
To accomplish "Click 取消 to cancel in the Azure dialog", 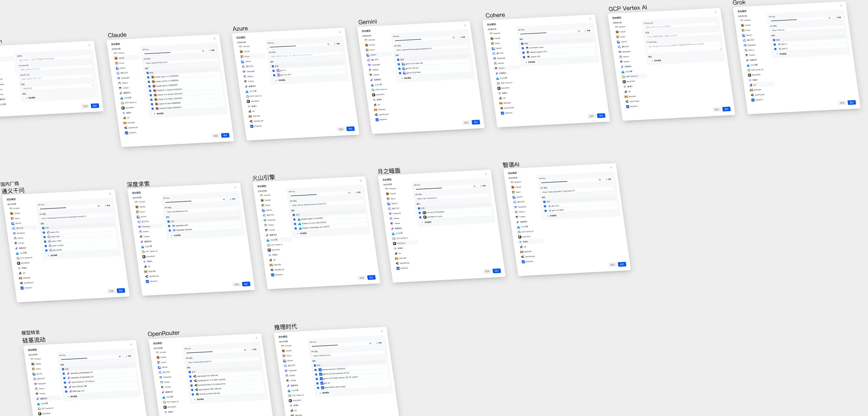I will (341, 129).
